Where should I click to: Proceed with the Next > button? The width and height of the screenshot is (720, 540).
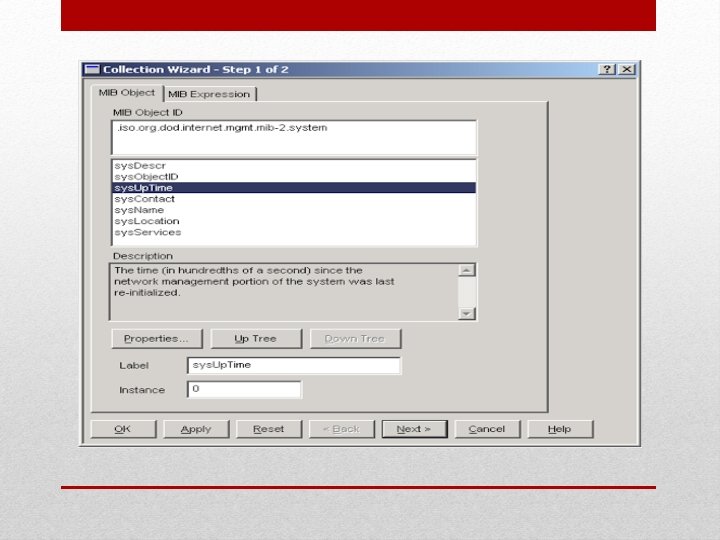tap(414, 429)
